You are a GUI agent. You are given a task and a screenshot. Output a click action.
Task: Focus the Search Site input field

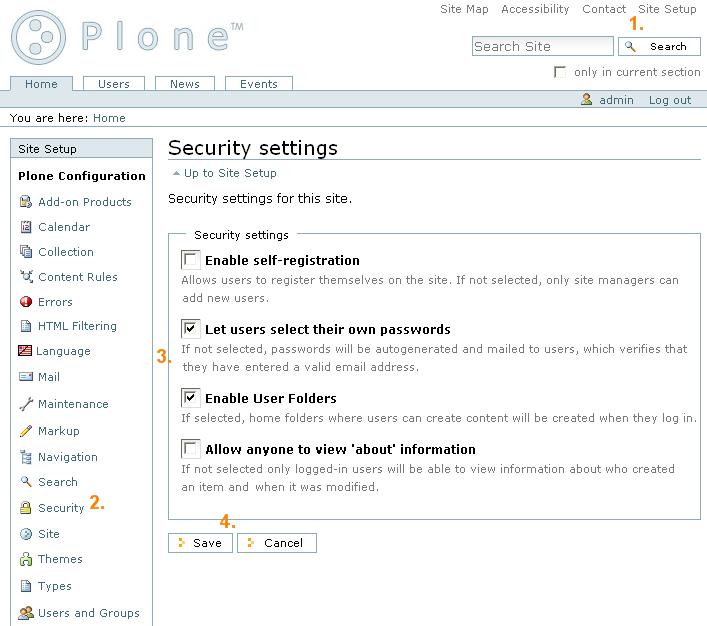pyautogui.click(x=542, y=46)
